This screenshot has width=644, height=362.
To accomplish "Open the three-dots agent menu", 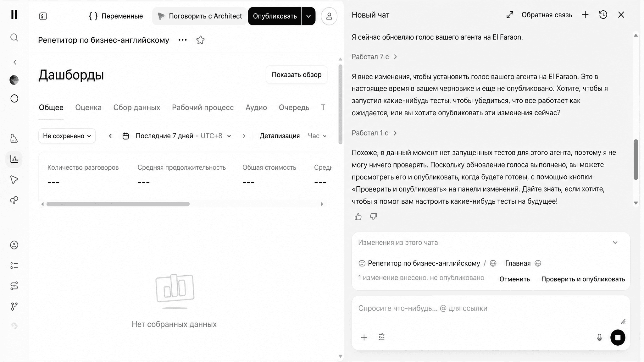I will click(x=183, y=40).
